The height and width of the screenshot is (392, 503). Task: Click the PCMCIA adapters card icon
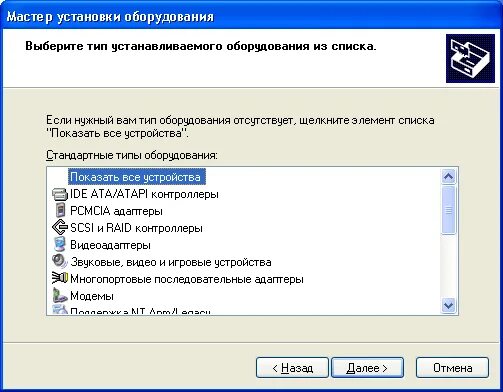(x=60, y=211)
